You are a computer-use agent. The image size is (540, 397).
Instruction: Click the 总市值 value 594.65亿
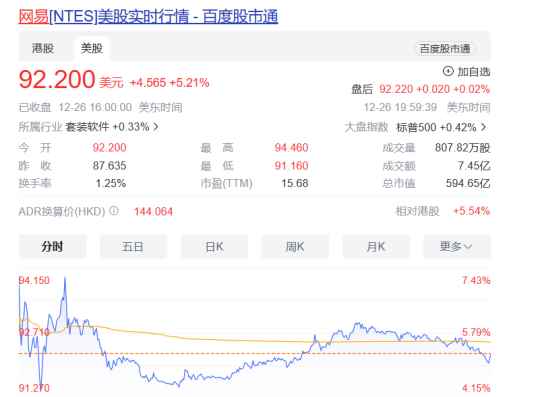pyautogui.click(x=468, y=183)
